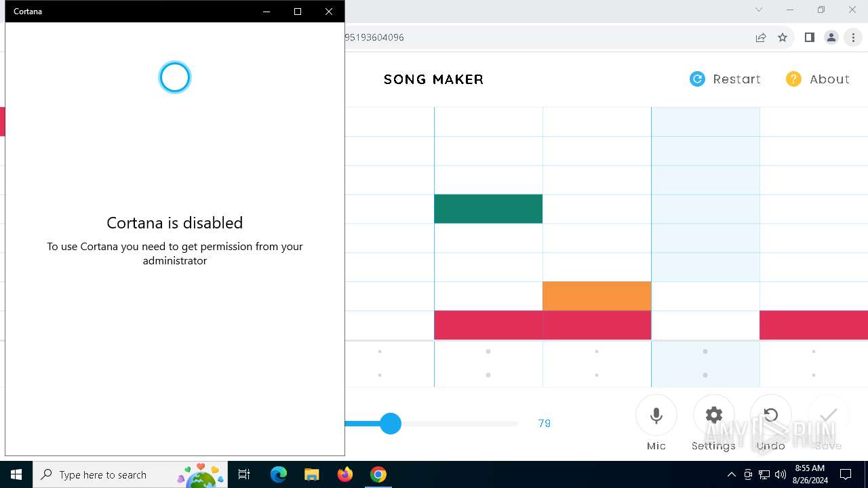This screenshot has width=868, height=488.
Task: Click the tempo value 79
Action: pos(545,424)
